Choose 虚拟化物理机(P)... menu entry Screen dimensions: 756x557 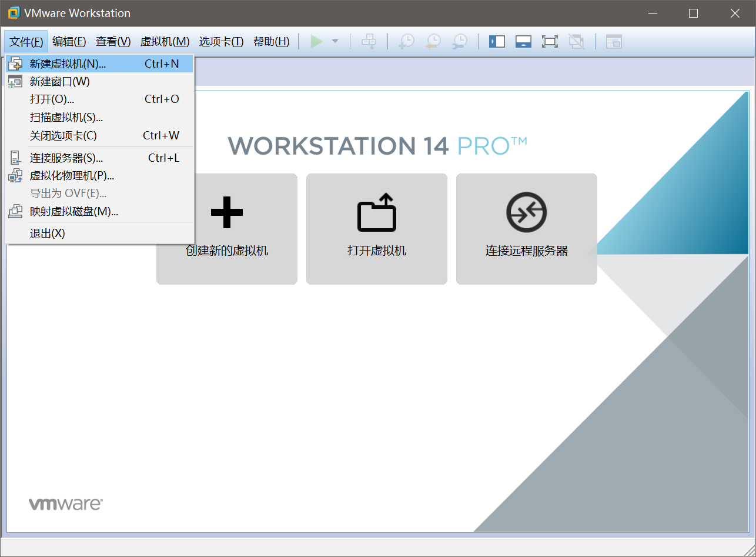[99, 176]
